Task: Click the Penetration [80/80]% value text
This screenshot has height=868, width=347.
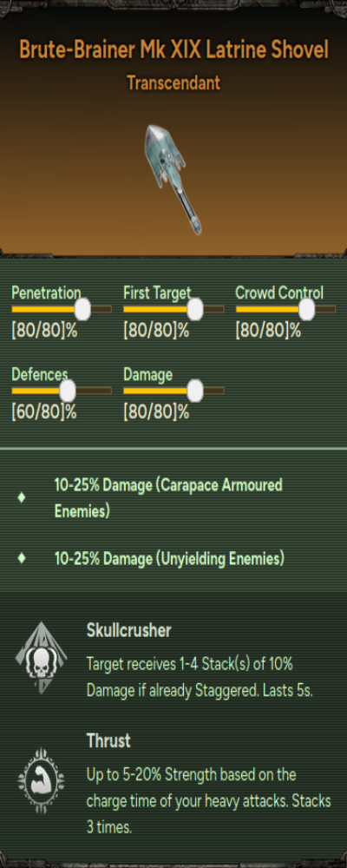Action: pos(43,331)
